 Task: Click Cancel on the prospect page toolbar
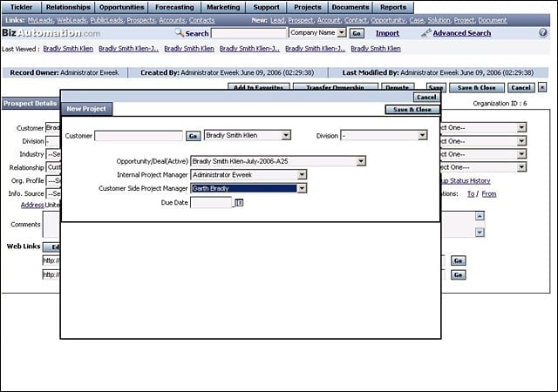click(x=521, y=87)
